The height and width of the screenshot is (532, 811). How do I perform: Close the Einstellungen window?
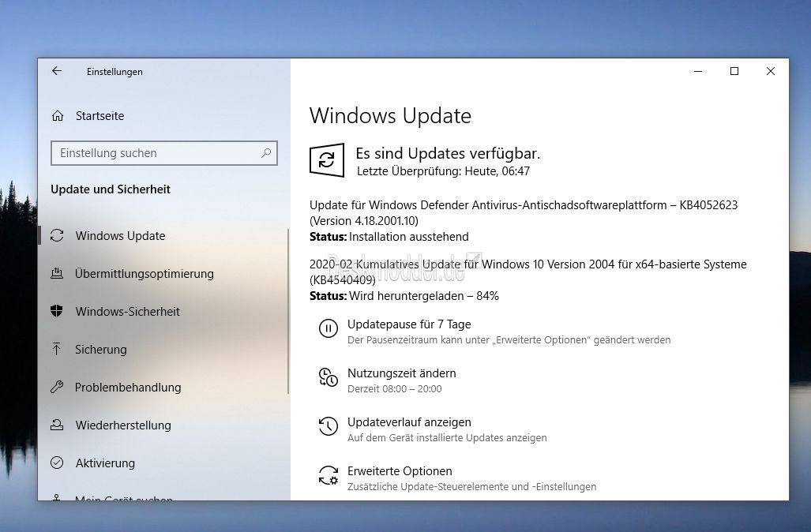click(x=770, y=71)
